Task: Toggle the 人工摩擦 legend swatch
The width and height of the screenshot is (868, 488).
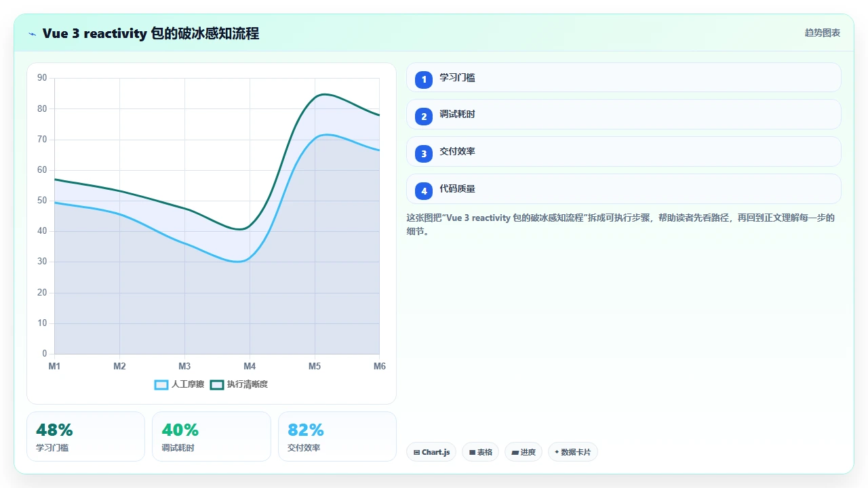Action: click(x=161, y=384)
